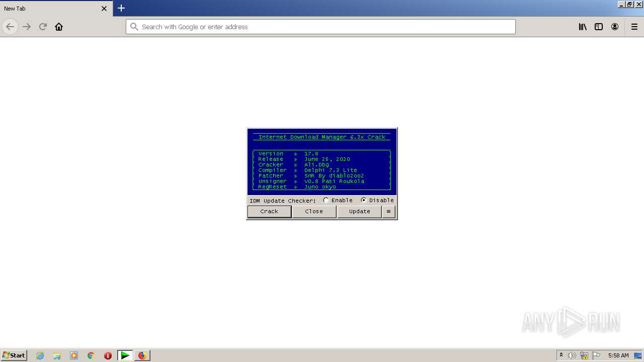
Task: Open the Firefox account icon
Action: [x=615, y=27]
